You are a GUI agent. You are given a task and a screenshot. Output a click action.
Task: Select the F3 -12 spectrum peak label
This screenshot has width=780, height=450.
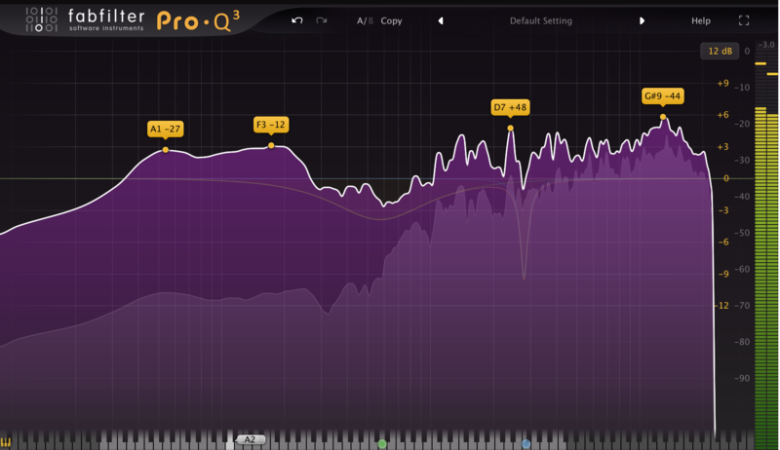(271, 125)
